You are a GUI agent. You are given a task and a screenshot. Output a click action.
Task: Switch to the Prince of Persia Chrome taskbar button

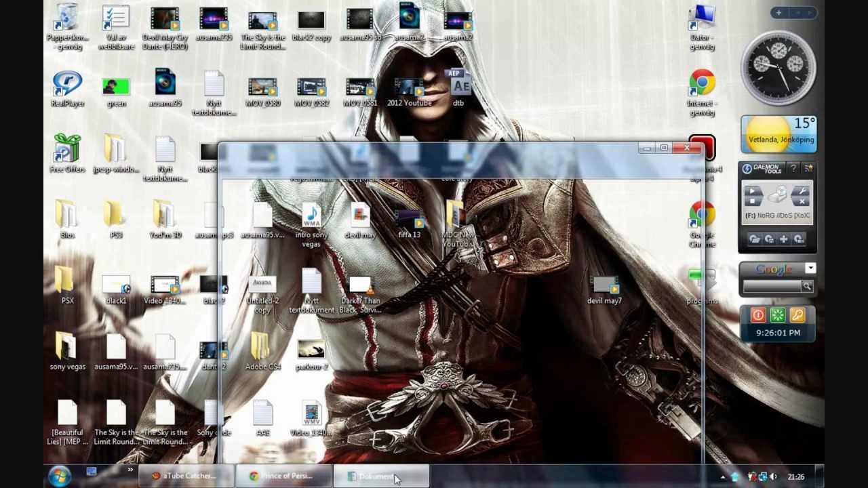pos(284,476)
